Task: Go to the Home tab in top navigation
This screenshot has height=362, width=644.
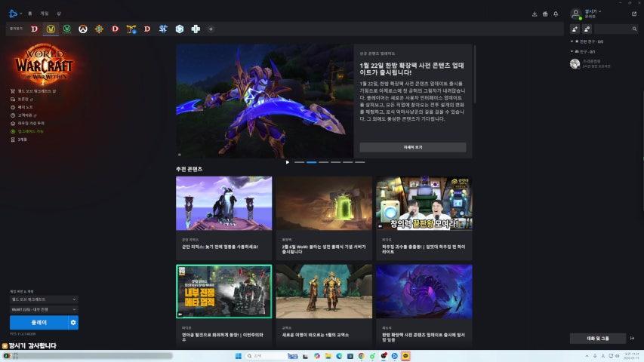Action: pyautogui.click(x=29, y=14)
